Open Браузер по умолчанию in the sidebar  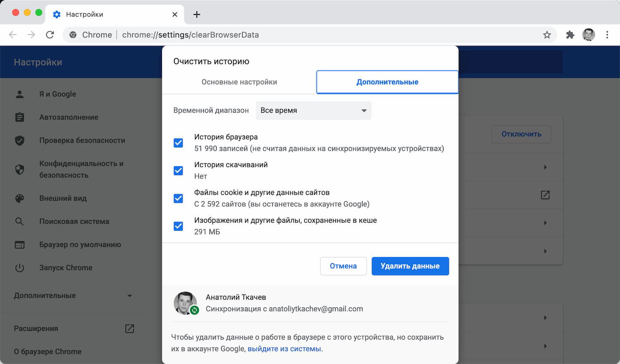80,245
